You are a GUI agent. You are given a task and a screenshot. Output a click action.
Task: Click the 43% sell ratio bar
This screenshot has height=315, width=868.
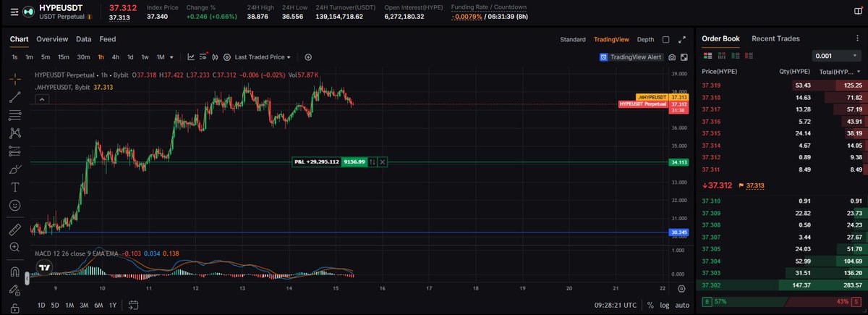822,301
